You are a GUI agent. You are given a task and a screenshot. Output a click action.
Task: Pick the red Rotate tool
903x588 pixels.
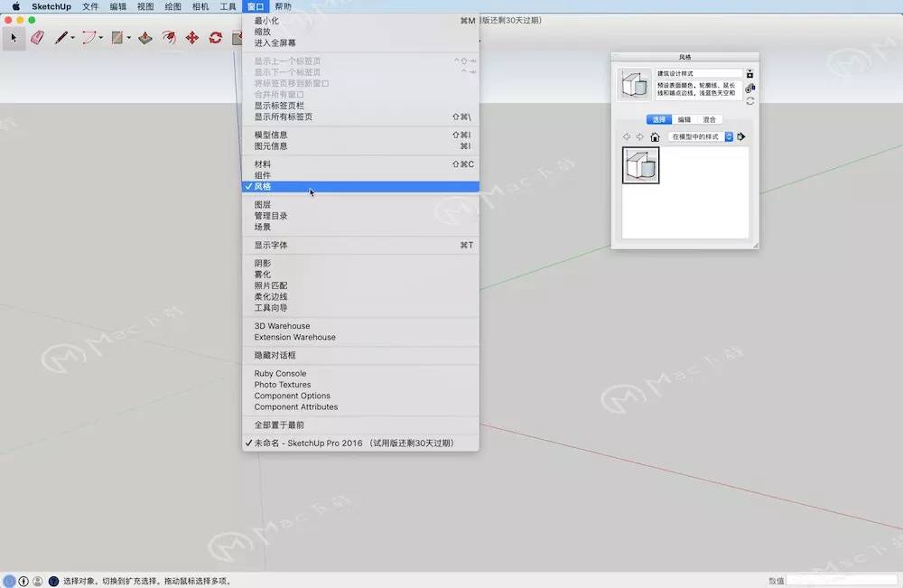216,38
